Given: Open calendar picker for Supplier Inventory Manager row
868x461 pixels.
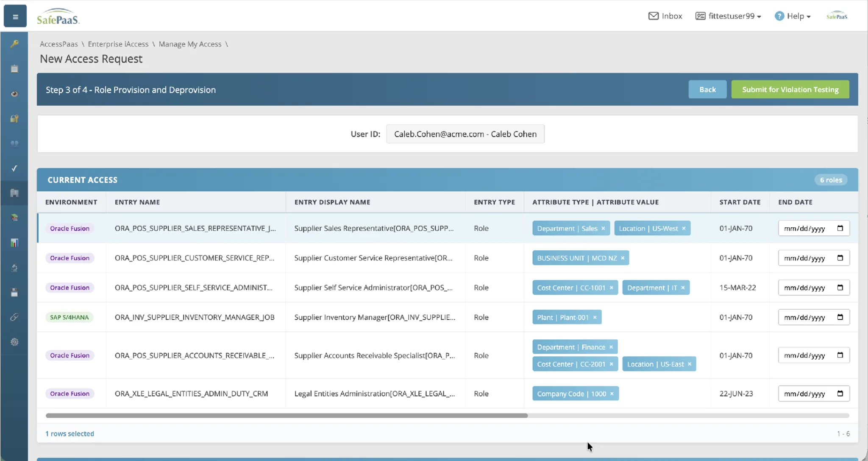Looking at the screenshot, I should click(x=840, y=317).
